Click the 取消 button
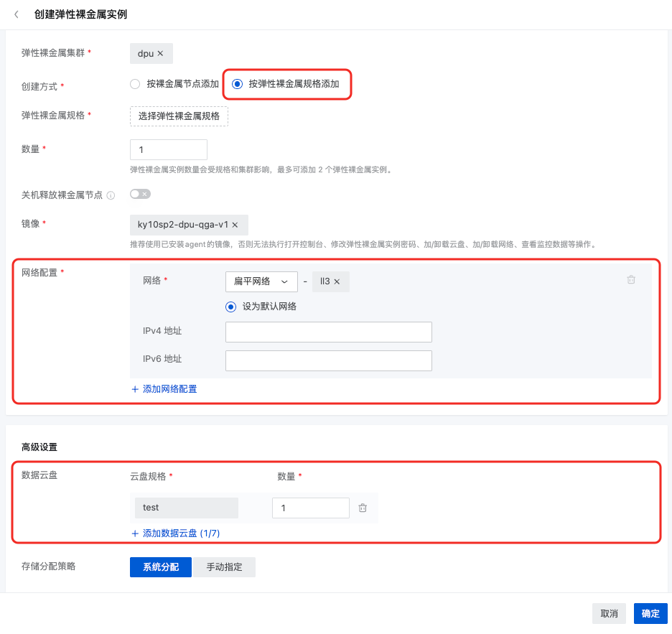Image resolution: width=672 pixels, height=634 pixels. coord(609,614)
